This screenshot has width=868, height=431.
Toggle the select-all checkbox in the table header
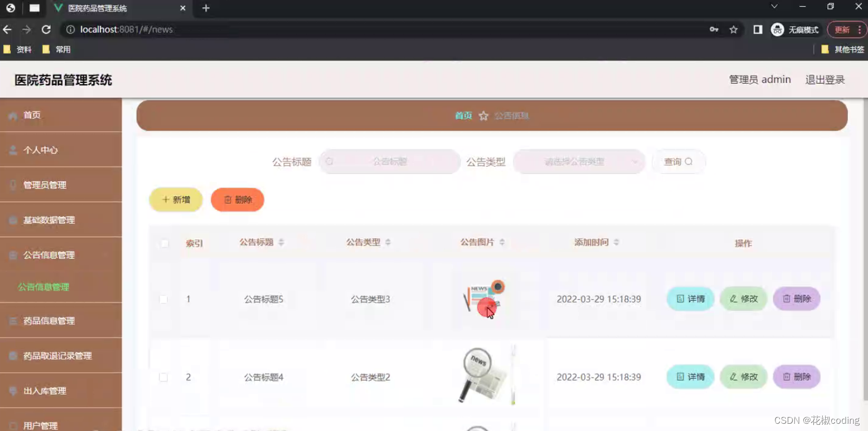163,243
